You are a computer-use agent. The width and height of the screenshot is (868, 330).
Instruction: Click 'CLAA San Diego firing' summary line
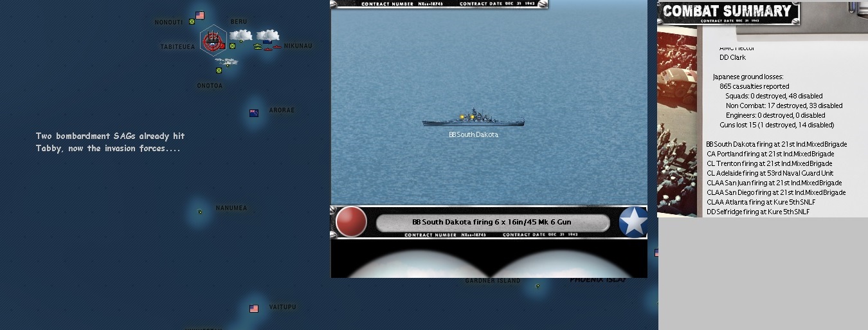776,192
